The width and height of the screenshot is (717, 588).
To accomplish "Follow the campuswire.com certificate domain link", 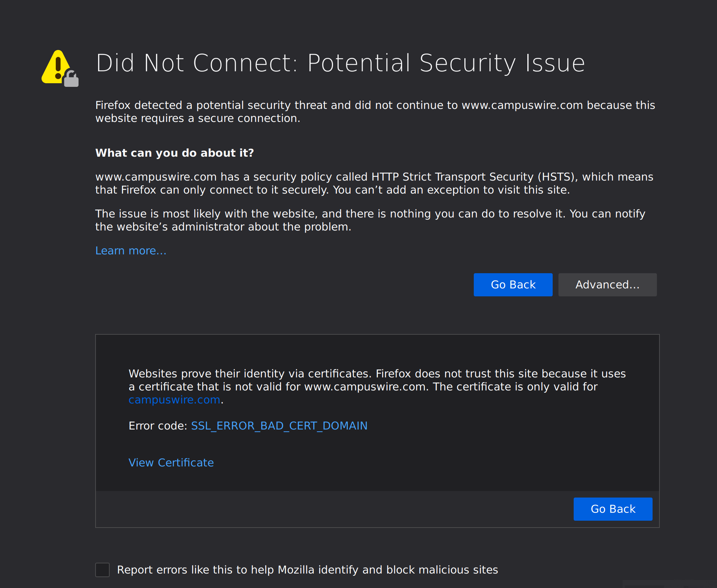I will click(174, 399).
